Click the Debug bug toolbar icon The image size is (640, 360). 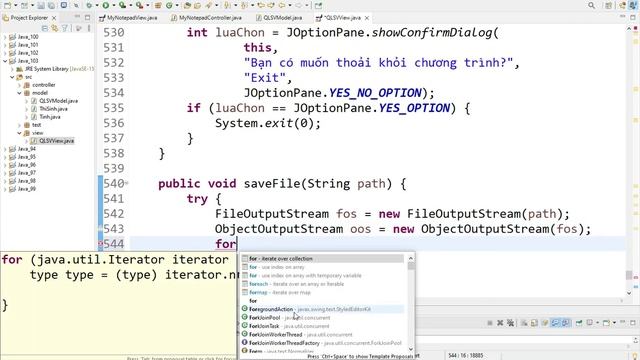[89, 5]
